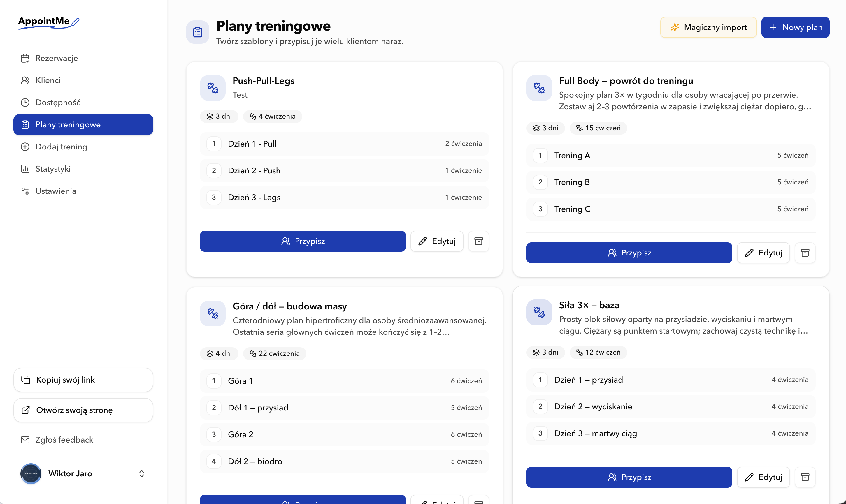This screenshot has height=504, width=846.
Task: Click the Plany treningowe header clipboard icon
Action: [x=197, y=32]
